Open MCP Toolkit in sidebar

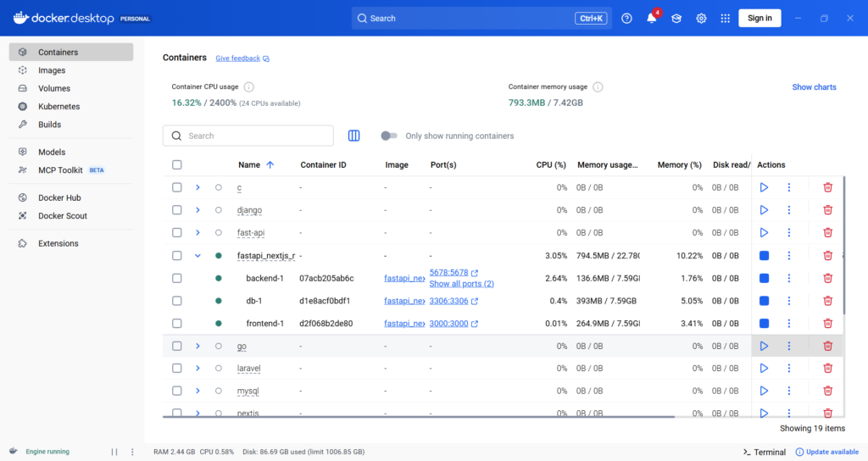(x=71, y=169)
